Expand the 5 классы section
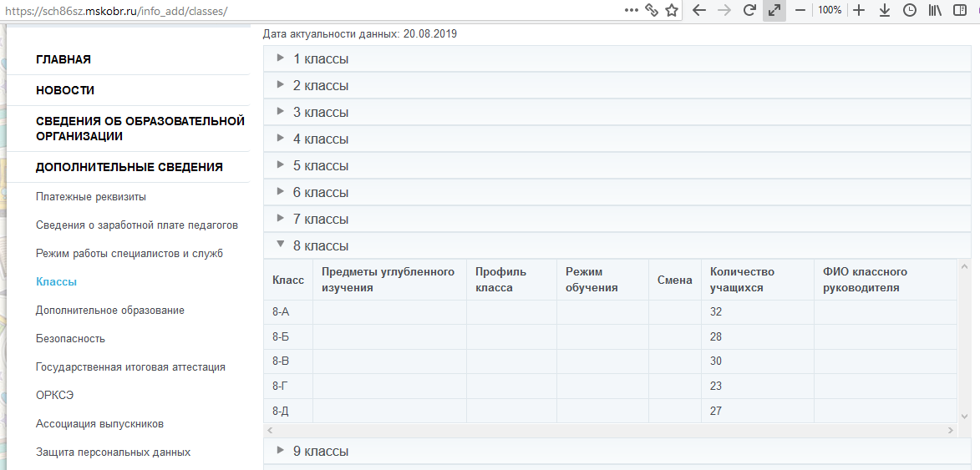 pos(617,165)
